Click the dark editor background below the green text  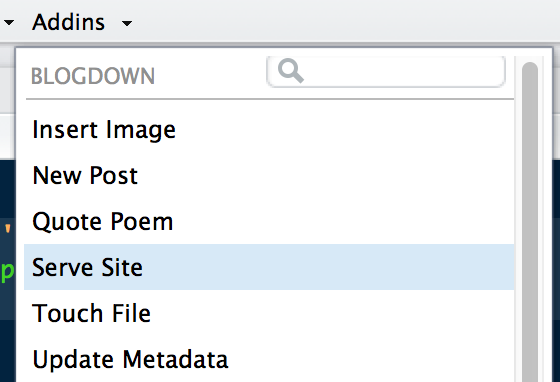coord(7,350)
